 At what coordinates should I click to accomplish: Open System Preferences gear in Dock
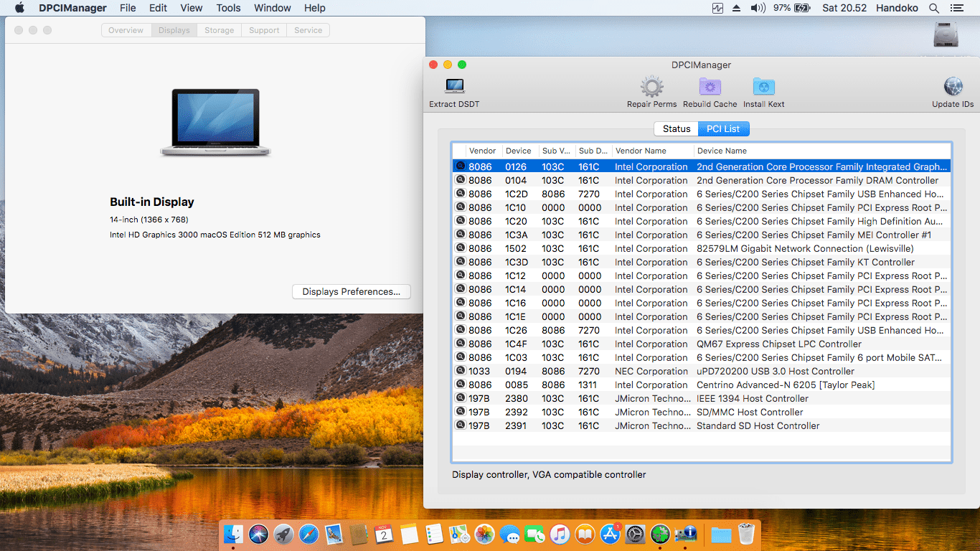coord(635,534)
